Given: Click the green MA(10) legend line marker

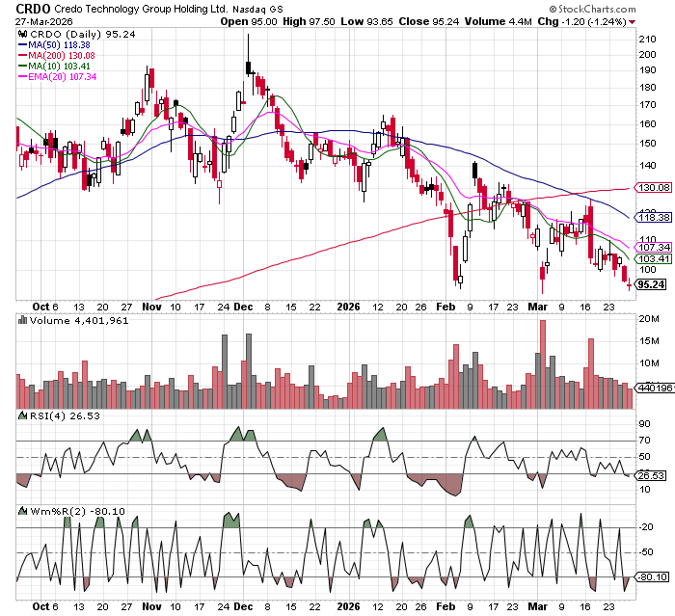Looking at the screenshot, I should (x=22, y=67).
